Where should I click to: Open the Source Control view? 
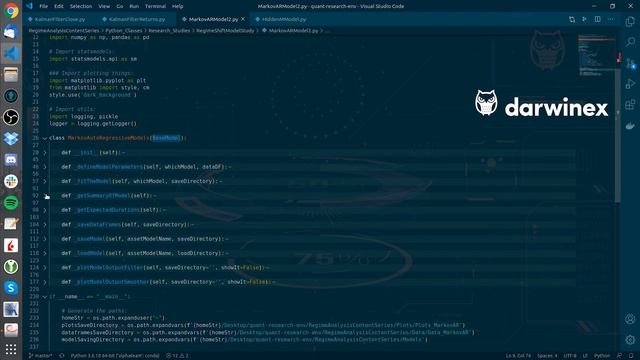point(630,63)
